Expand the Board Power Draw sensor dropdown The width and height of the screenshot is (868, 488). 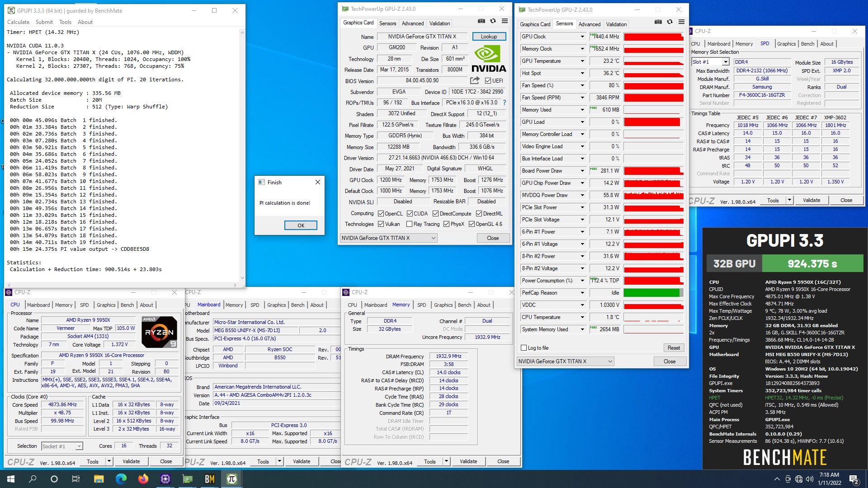click(x=582, y=171)
